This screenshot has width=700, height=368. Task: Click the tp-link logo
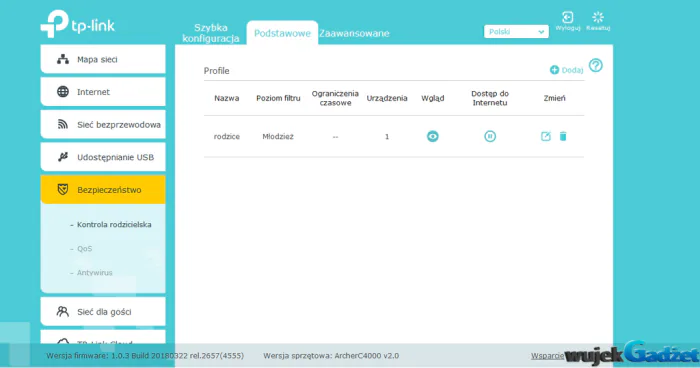(78, 24)
